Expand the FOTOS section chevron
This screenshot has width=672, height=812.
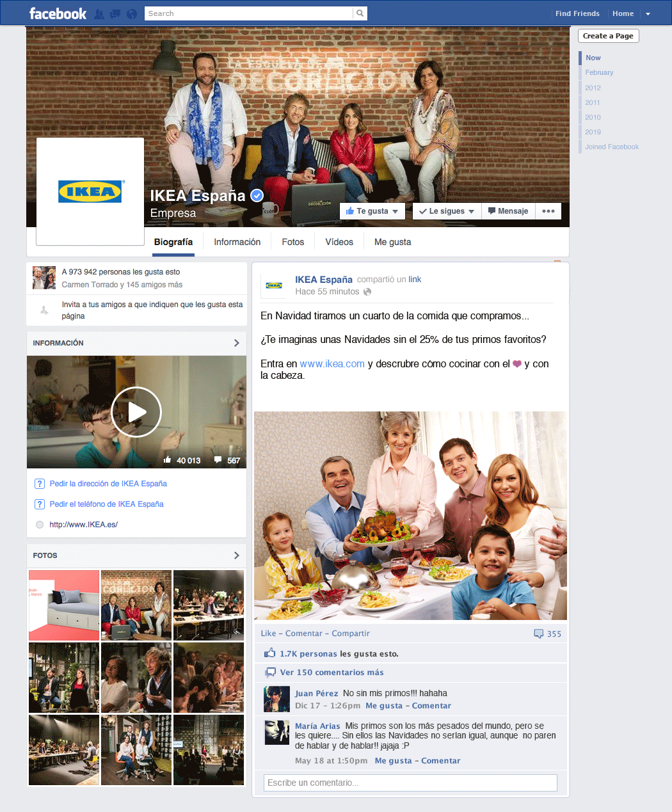[237, 555]
